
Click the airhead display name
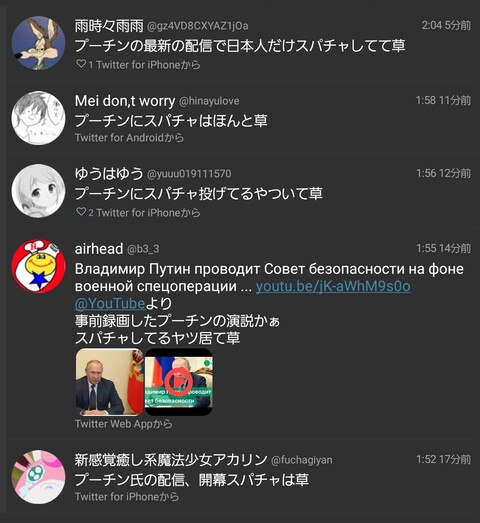click(99, 249)
